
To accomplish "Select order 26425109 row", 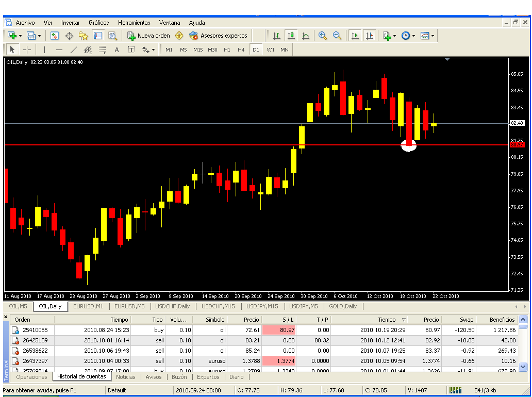I will (264, 340).
